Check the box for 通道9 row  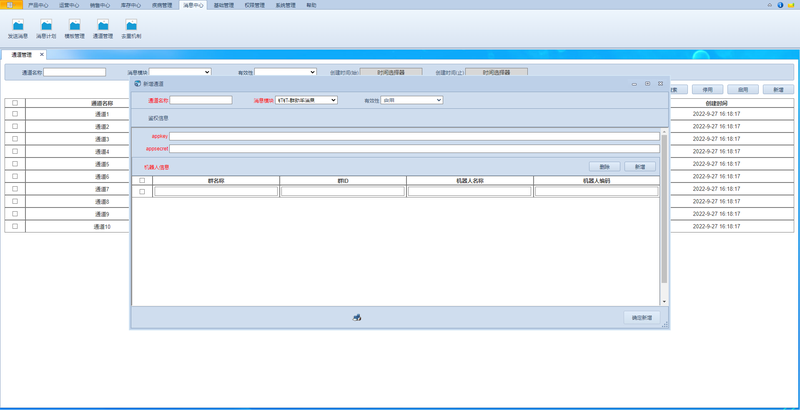(x=15, y=214)
